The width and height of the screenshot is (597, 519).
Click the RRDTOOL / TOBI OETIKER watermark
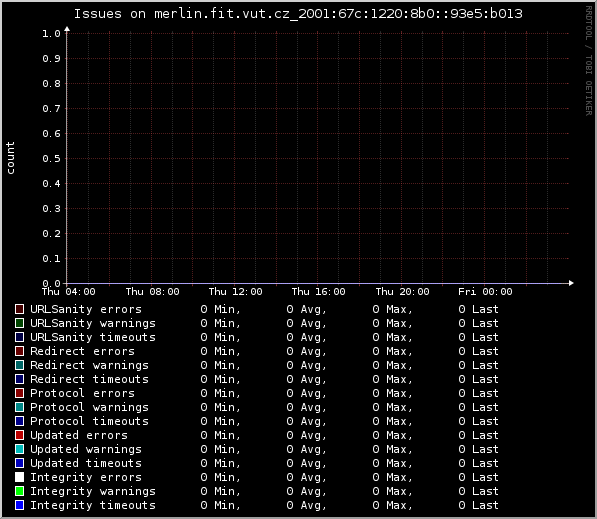tap(589, 61)
